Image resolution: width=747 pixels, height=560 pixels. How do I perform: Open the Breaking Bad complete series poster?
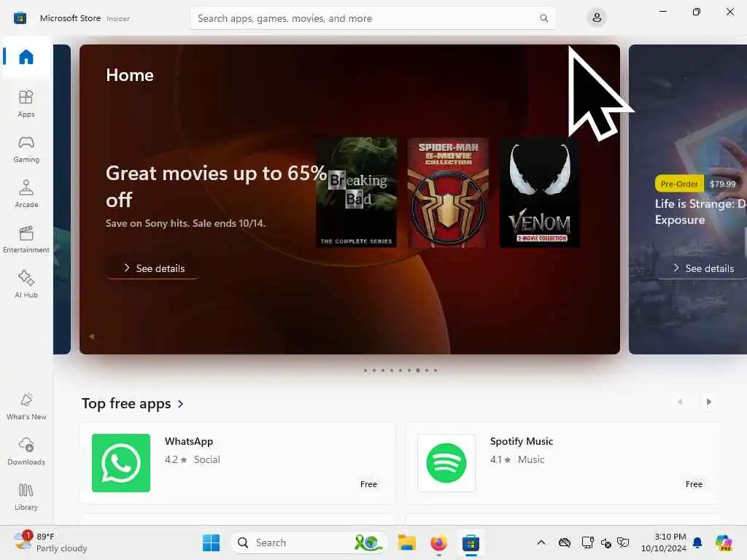[x=356, y=192]
